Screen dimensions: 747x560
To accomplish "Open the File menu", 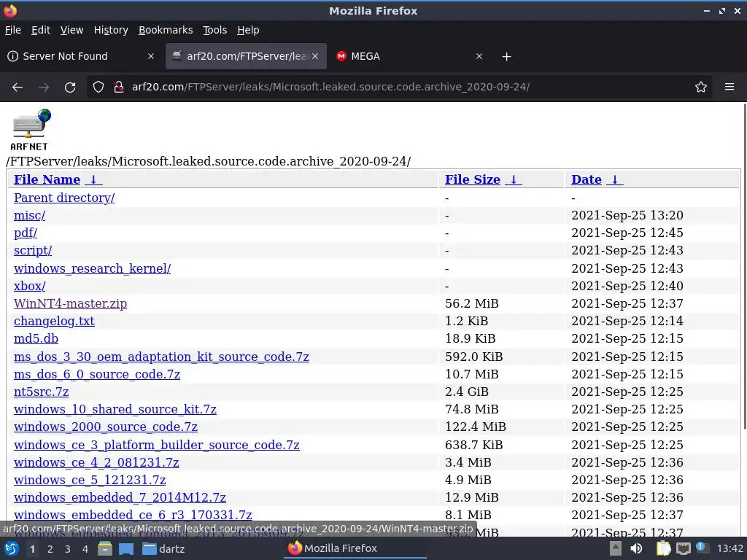I will click(x=13, y=30).
